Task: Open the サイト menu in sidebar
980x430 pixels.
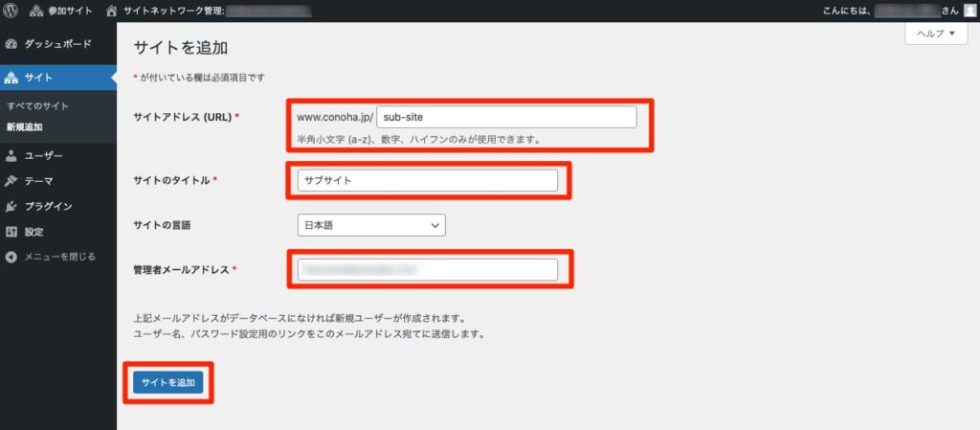Action: pyautogui.click(x=38, y=78)
